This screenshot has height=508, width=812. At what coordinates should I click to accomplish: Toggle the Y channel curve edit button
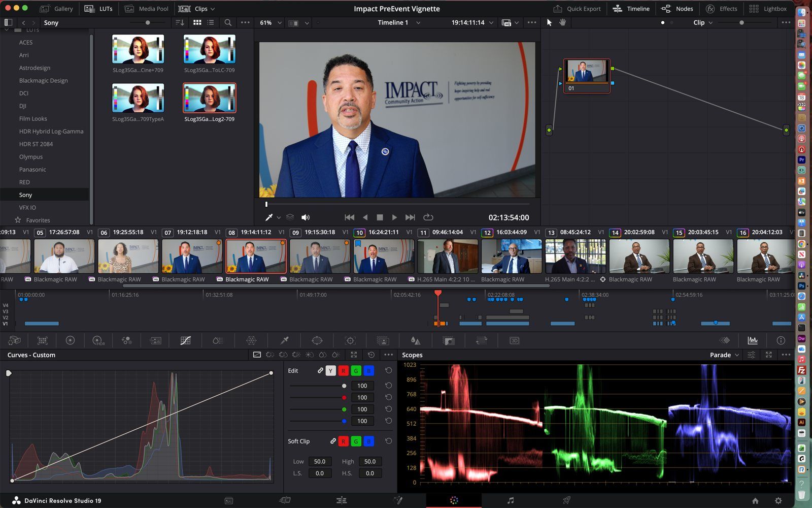point(331,371)
